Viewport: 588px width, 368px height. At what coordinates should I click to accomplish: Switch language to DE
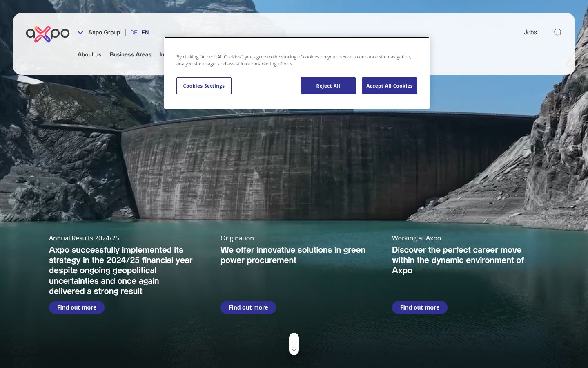134,32
